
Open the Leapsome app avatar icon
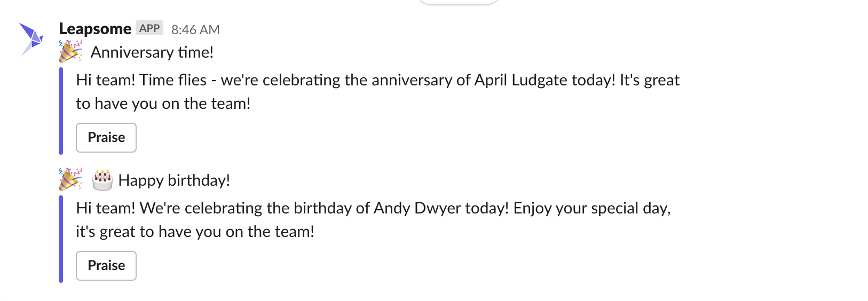31,39
